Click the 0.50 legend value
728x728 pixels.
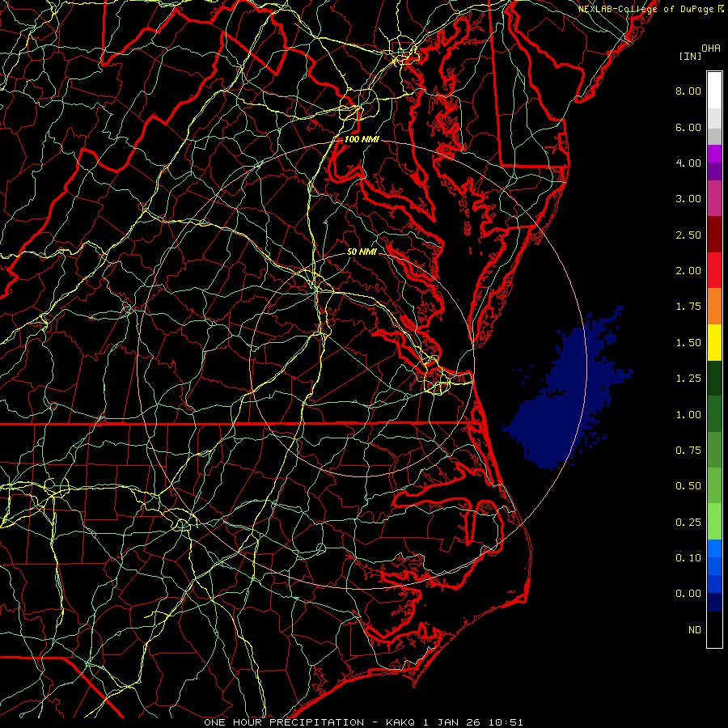(688, 486)
